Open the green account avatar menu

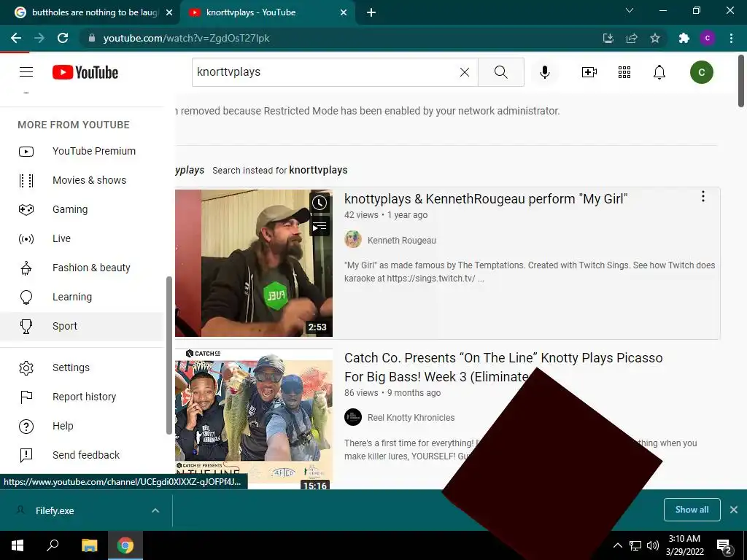[x=701, y=72]
